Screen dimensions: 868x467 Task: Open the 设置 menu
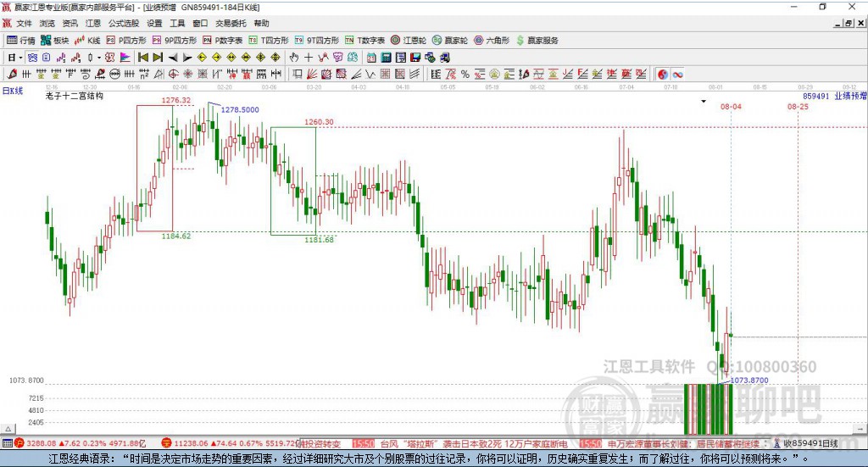tap(154, 23)
